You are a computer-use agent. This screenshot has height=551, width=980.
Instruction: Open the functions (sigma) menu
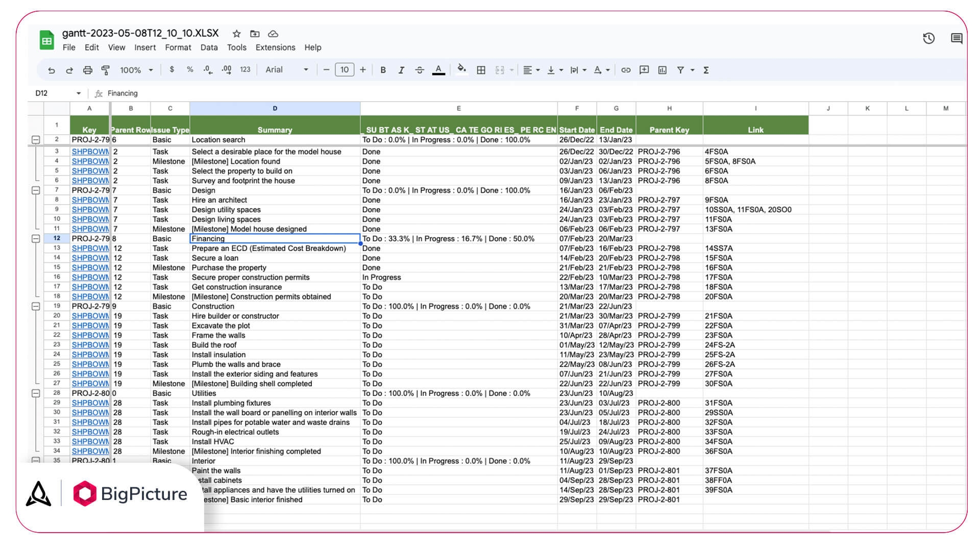[706, 70]
